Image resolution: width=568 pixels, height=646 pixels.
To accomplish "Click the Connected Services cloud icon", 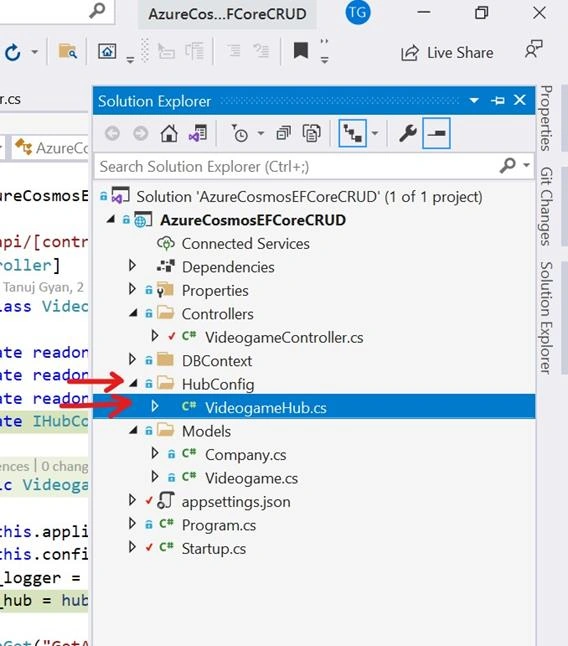I will (x=166, y=244).
